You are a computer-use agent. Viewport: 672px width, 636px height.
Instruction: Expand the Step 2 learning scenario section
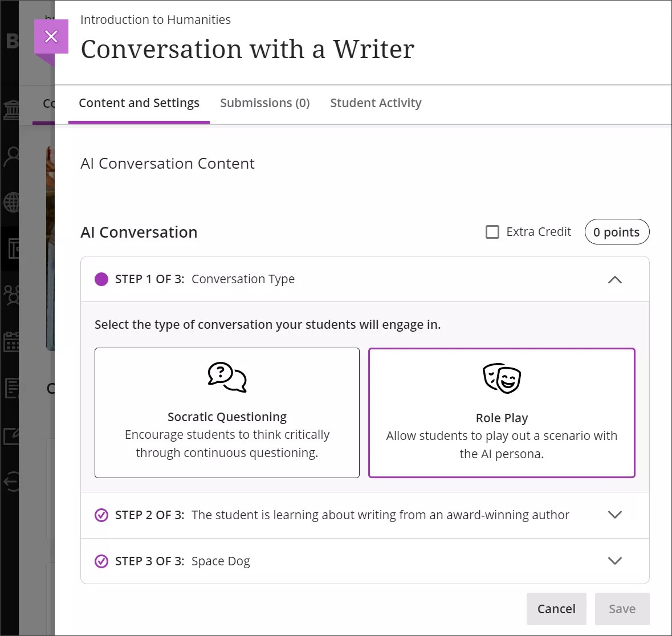(615, 515)
